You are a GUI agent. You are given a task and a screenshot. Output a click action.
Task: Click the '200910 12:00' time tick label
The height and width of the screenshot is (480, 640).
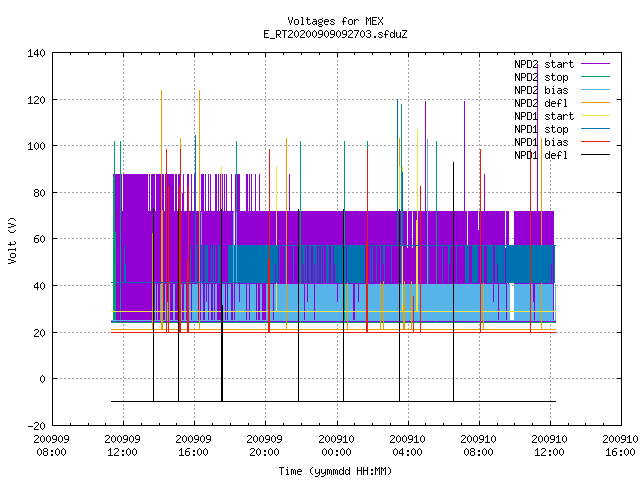(x=549, y=446)
